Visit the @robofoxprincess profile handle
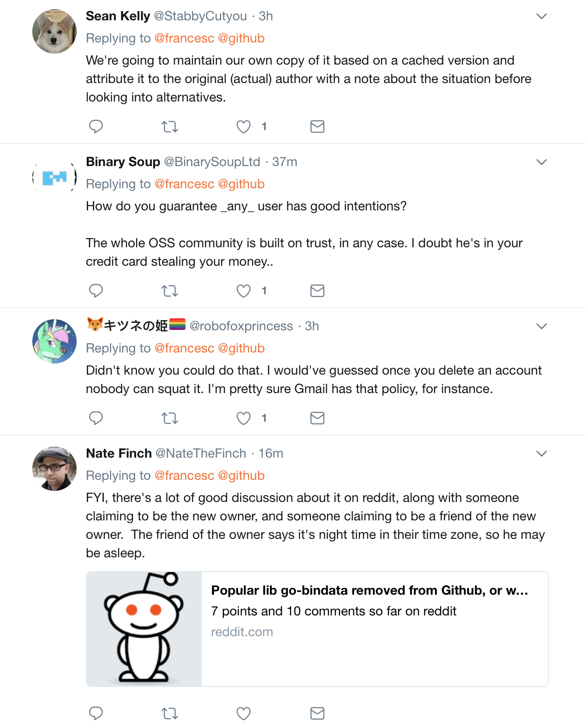Viewport: 585px width, 728px height. (x=241, y=326)
